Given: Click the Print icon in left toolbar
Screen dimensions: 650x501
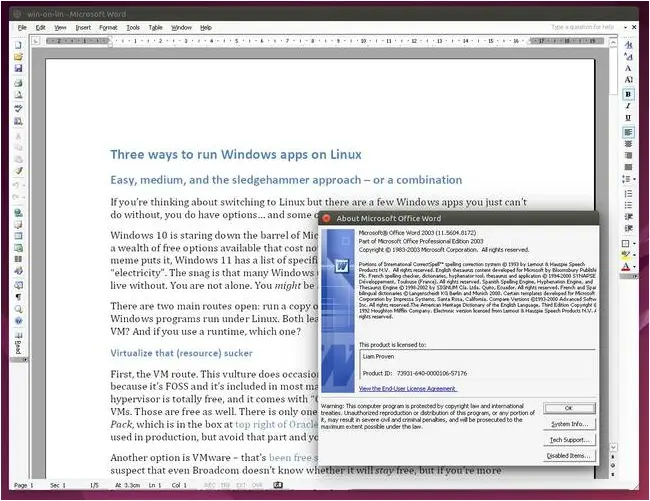Looking at the screenshot, I should pyautogui.click(x=18, y=83).
